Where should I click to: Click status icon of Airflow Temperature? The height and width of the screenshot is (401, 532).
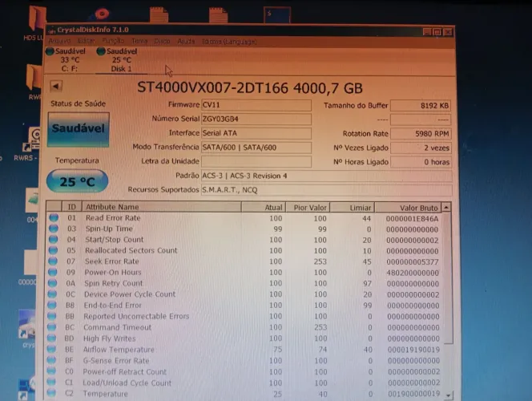(x=51, y=349)
